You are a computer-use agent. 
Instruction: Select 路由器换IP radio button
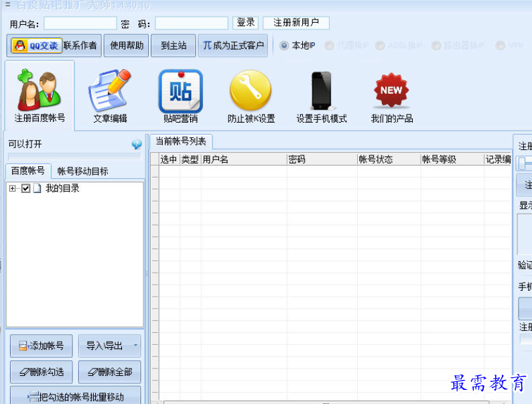(x=436, y=46)
